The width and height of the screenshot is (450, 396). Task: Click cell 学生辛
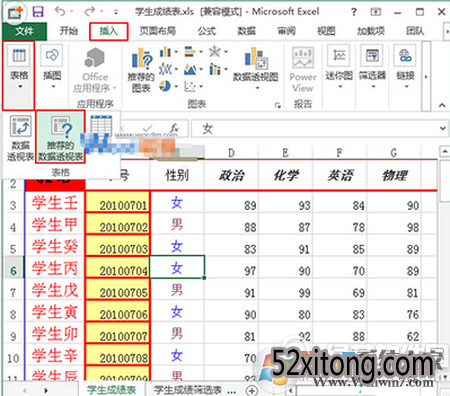tap(55, 355)
